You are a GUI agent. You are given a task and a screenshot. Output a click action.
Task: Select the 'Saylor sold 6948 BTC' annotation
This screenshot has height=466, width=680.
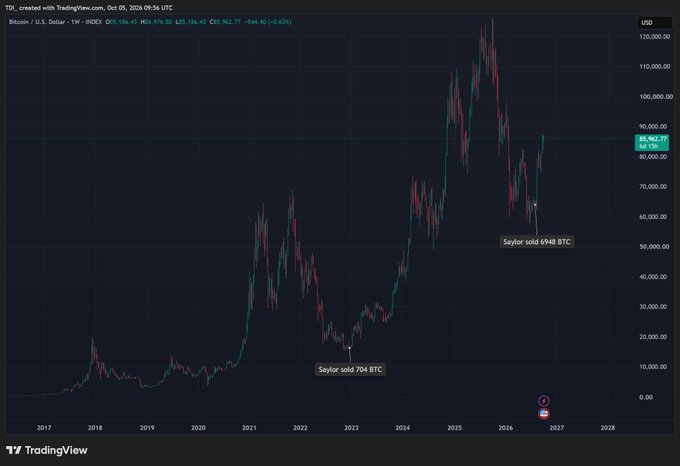[x=537, y=242]
